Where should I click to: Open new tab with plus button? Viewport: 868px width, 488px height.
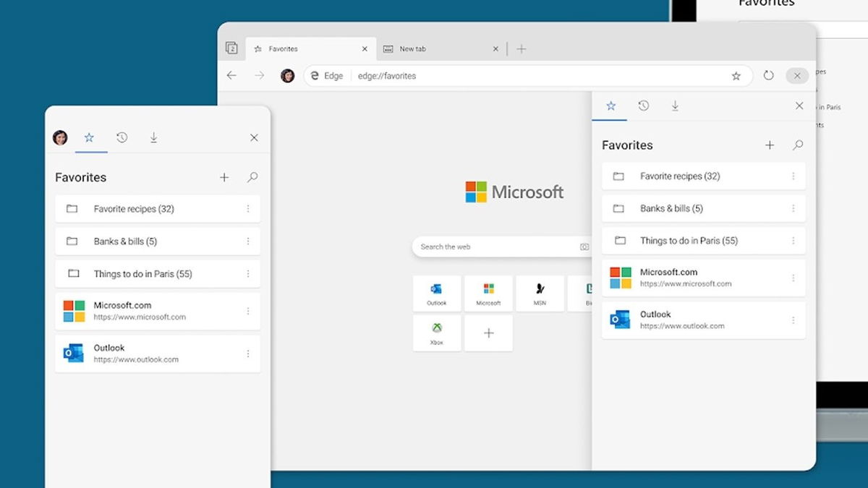click(522, 49)
